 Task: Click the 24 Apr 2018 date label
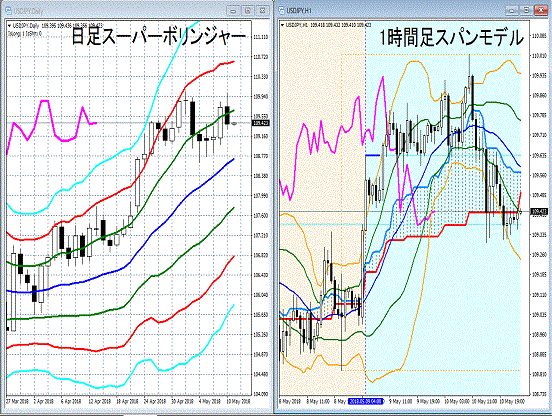[x=155, y=401]
